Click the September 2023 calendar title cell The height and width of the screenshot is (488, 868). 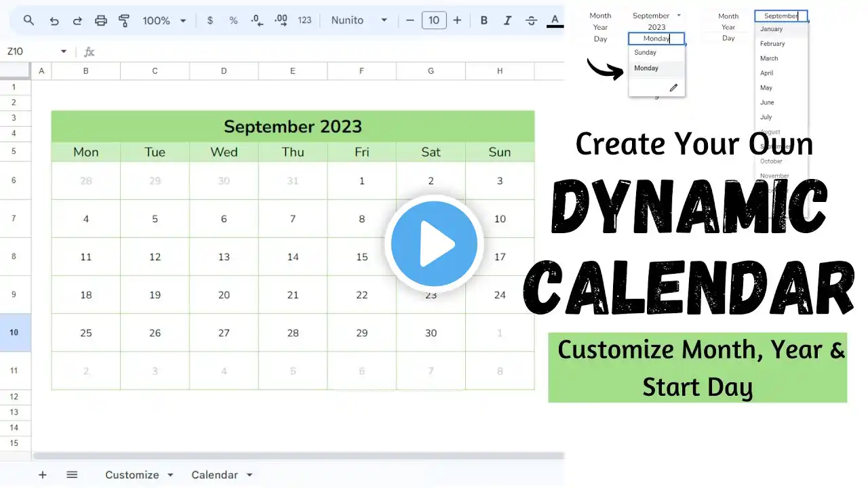[x=293, y=127]
